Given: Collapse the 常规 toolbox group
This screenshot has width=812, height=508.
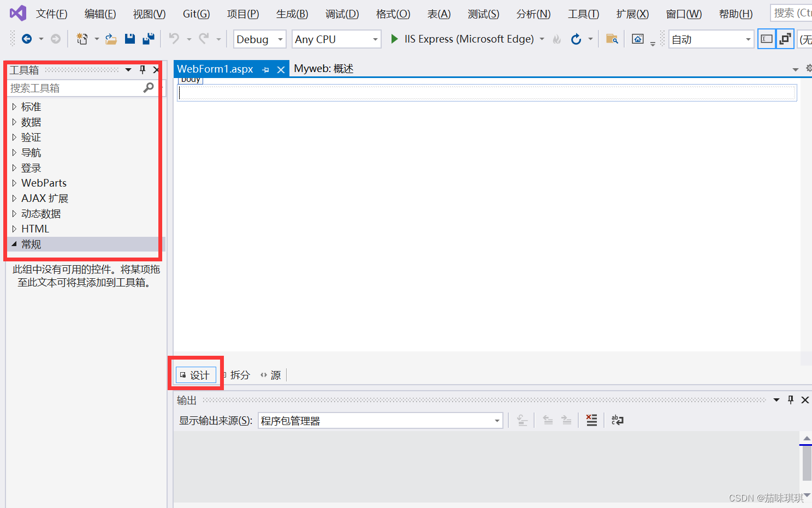Looking at the screenshot, I should [x=14, y=244].
